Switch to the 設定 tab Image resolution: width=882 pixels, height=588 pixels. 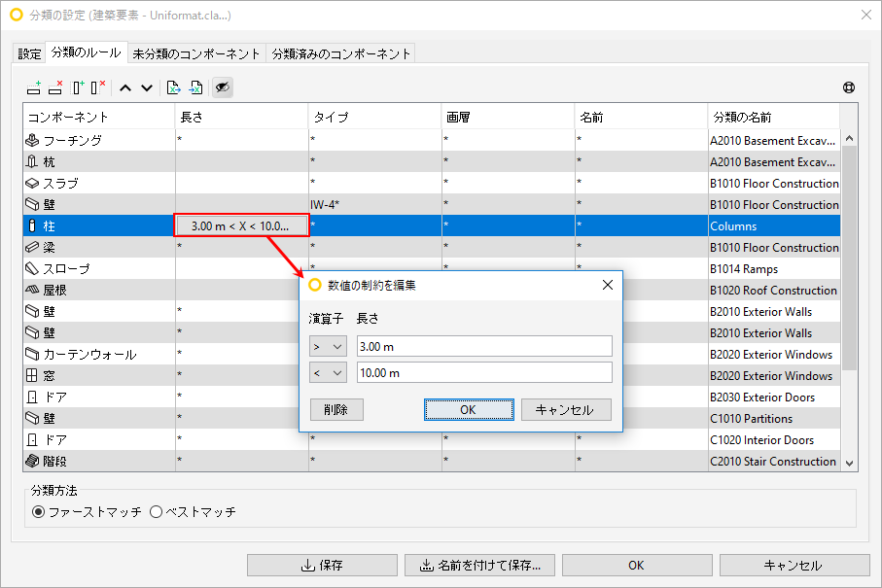tap(29, 53)
